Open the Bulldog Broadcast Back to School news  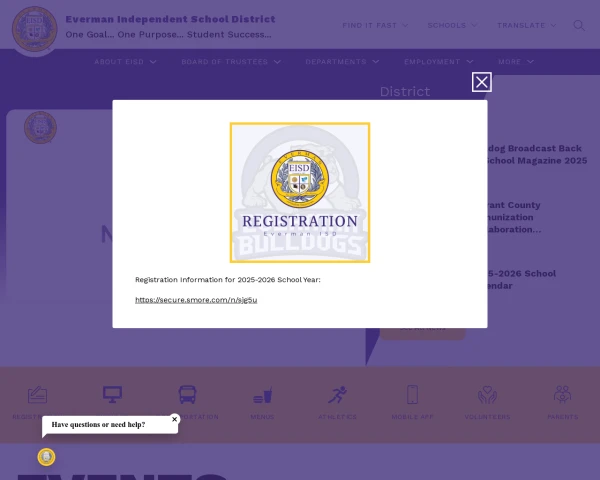[537, 154]
